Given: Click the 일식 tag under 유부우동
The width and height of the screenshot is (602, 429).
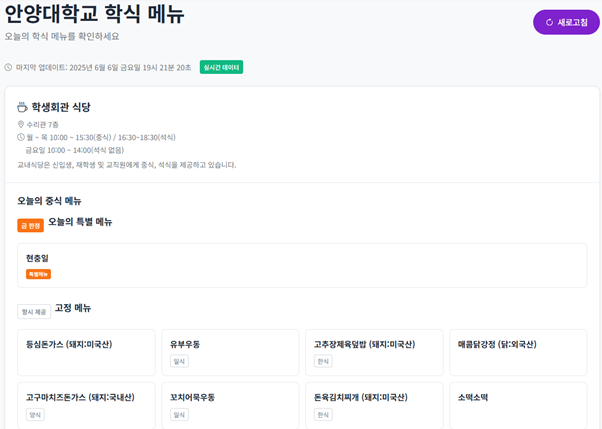Looking at the screenshot, I should (179, 361).
